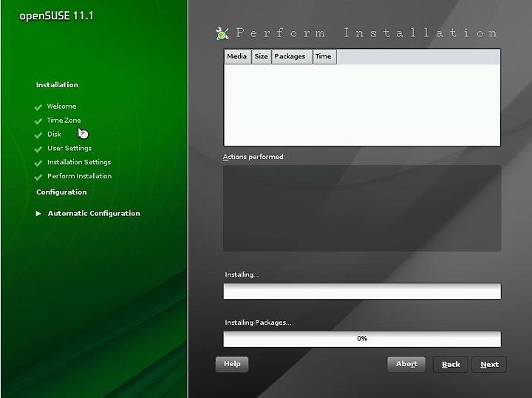The width and height of the screenshot is (532, 398).
Task: Click the Perform Installation wrench icon
Action: pos(222,33)
